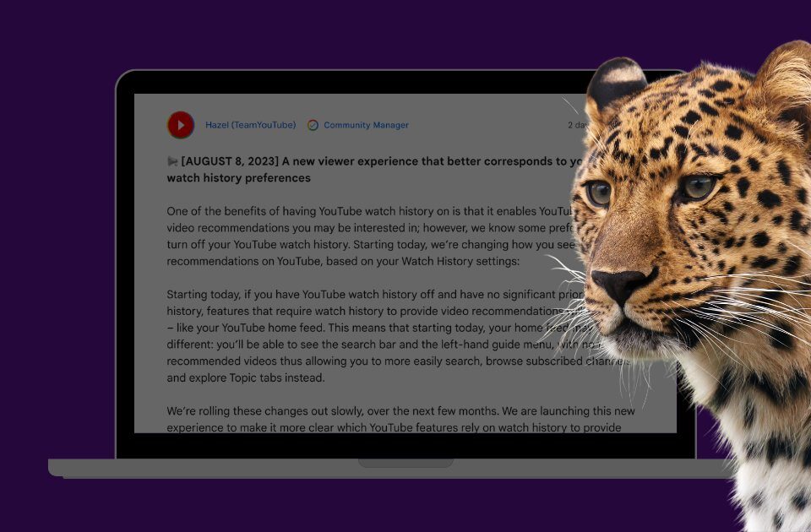Image resolution: width=811 pixels, height=532 pixels.
Task: Click the megaphone icon before the date
Action: pyautogui.click(x=172, y=161)
